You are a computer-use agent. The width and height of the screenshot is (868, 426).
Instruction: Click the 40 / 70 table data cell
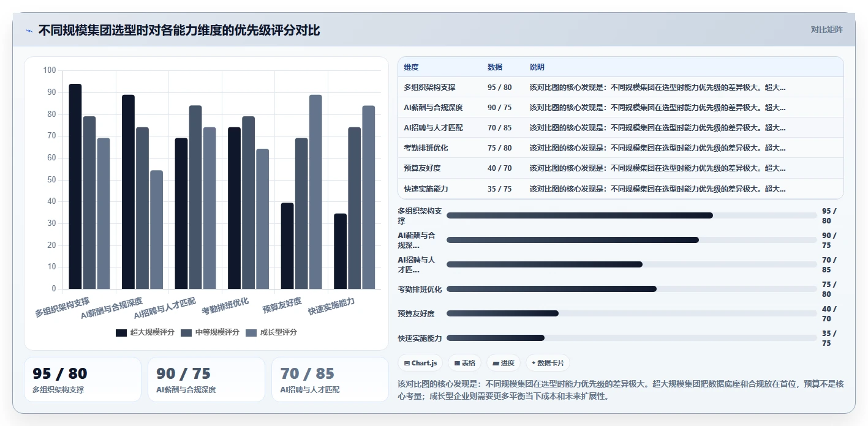point(499,168)
